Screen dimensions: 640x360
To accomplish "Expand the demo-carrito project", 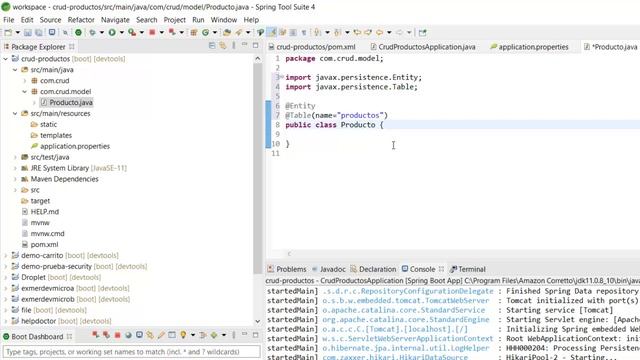I will (x=6, y=256).
